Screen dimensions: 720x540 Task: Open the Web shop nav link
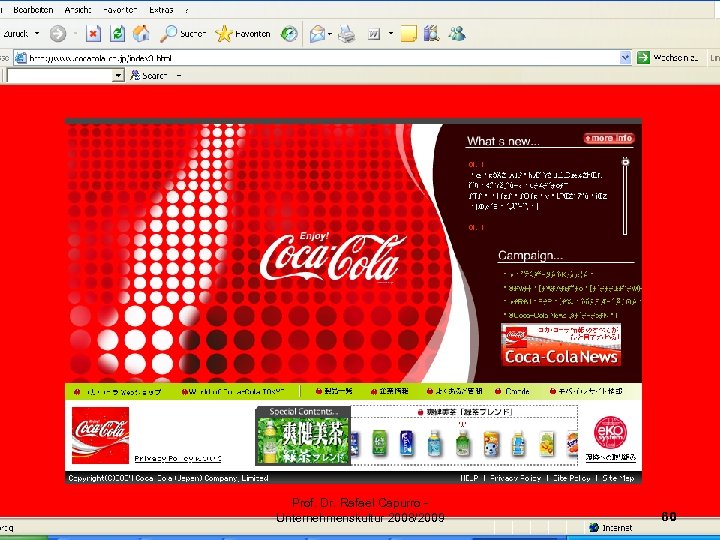click(x=118, y=392)
